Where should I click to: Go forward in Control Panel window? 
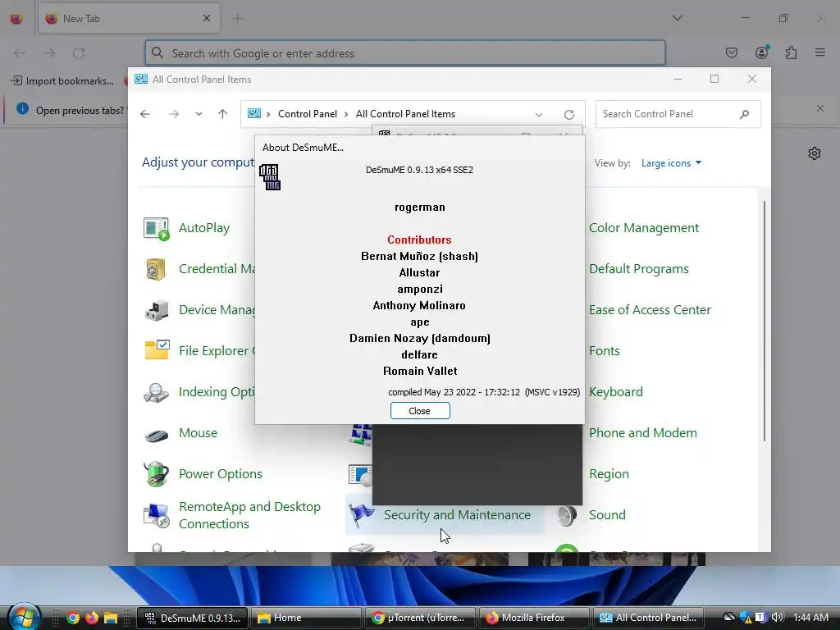pos(174,114)
